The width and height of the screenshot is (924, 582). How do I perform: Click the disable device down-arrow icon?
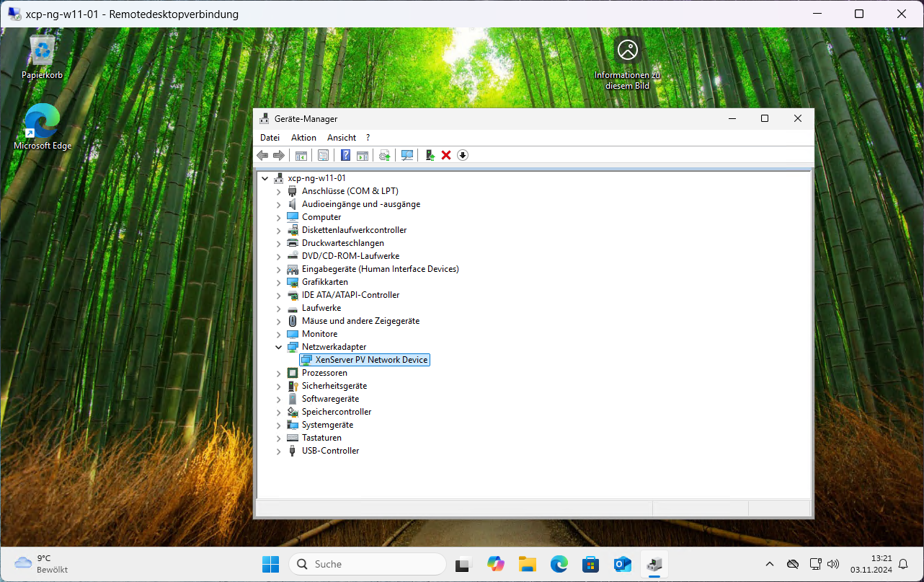463,155
